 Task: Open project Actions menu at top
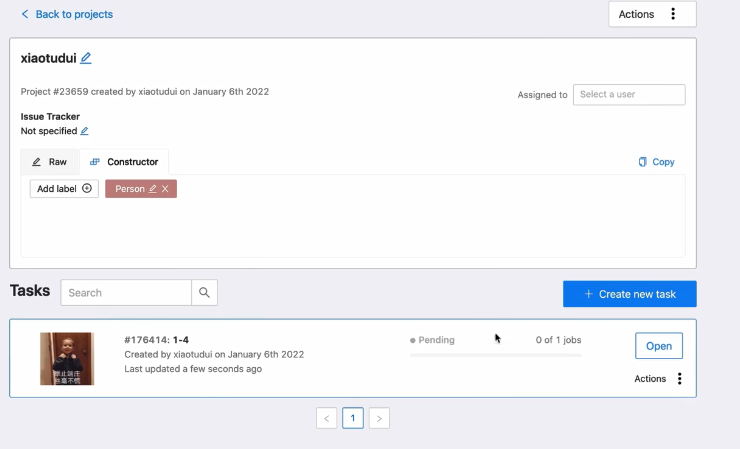(x=652, y=14)
